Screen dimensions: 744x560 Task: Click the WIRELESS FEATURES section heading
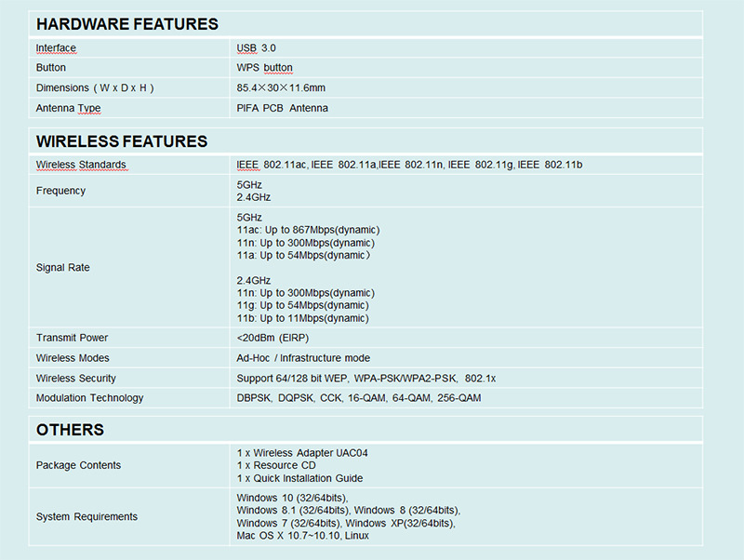pos(121,141)
